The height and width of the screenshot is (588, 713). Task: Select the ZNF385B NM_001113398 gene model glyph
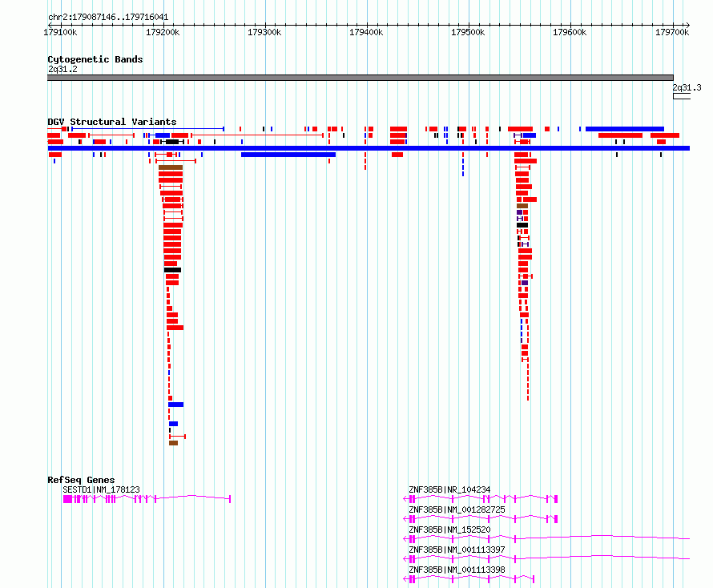click(x=469, y=579)
